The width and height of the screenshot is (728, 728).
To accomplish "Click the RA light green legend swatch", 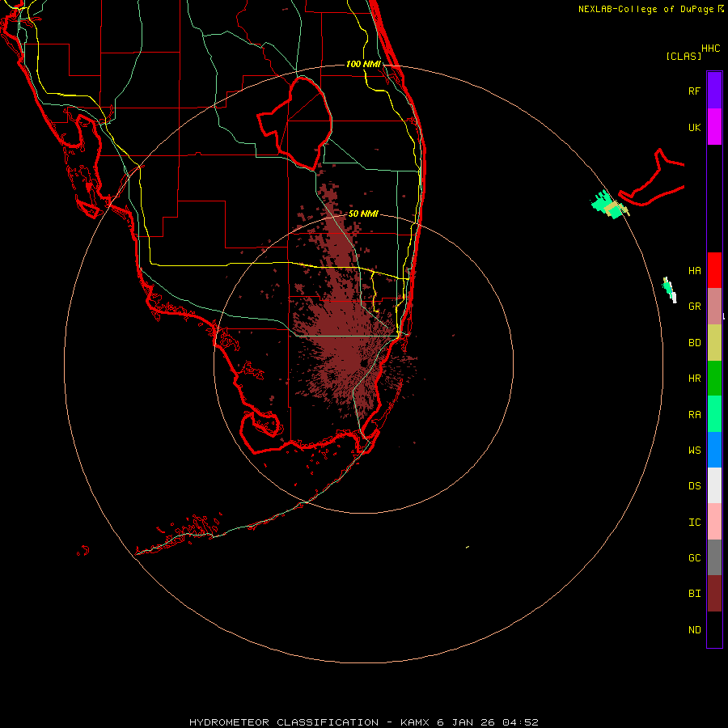I will click(x=714, y=414).
